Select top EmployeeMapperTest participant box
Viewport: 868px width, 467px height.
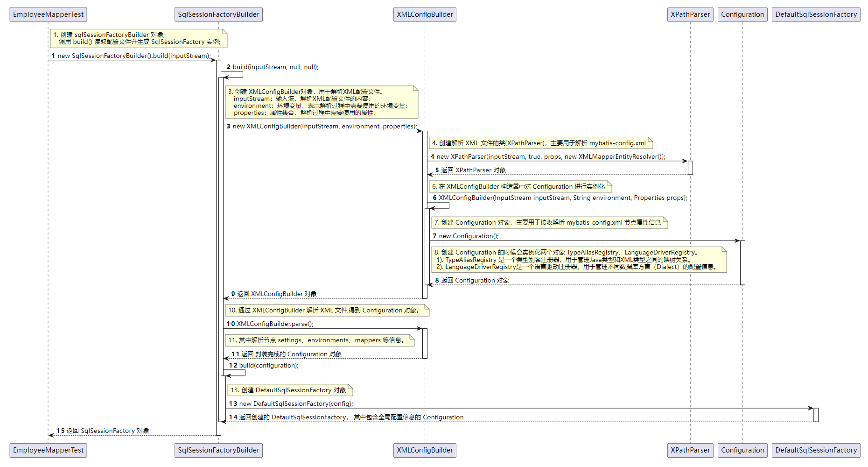pyautogui.click(x=48, y=14)
